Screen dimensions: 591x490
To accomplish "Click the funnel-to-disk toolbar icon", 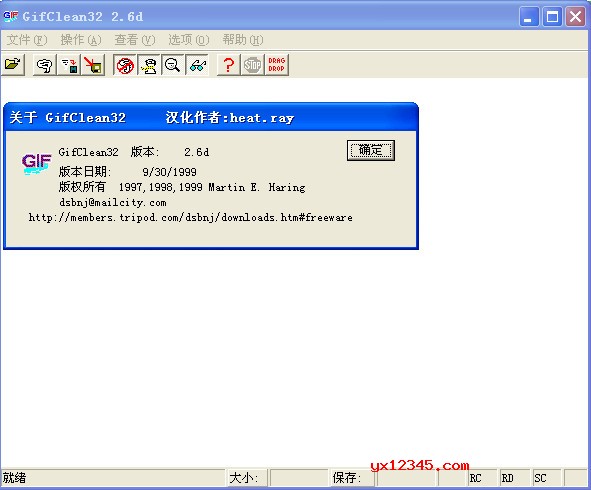I will [x=69, y=65].
